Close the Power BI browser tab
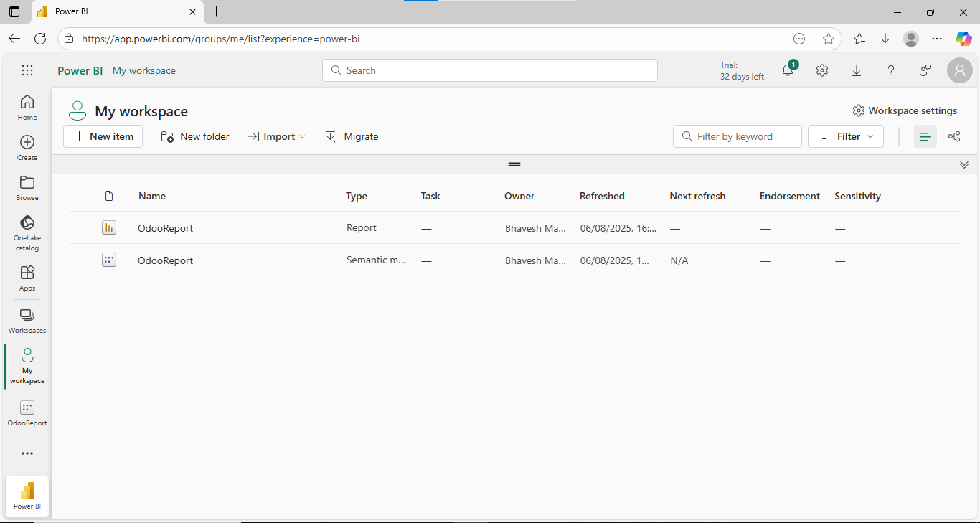Screen dimensions: 980x523 [x=192, y=11]
